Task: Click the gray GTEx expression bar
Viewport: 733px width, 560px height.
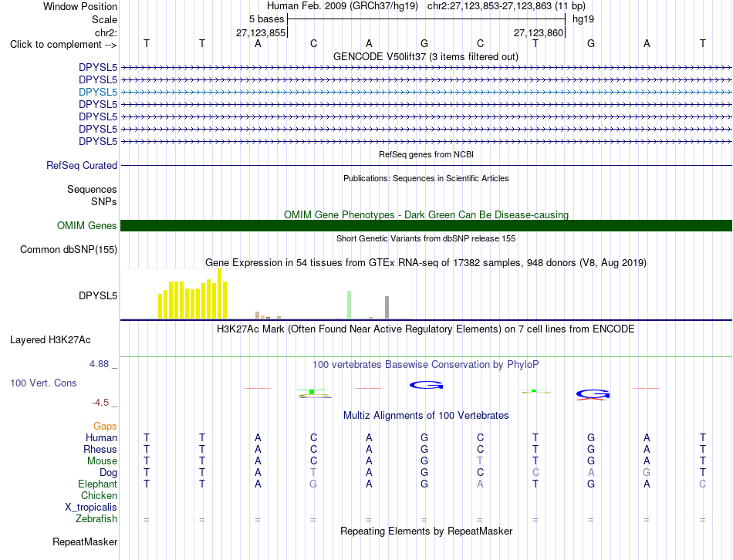Action: (387, 308)
